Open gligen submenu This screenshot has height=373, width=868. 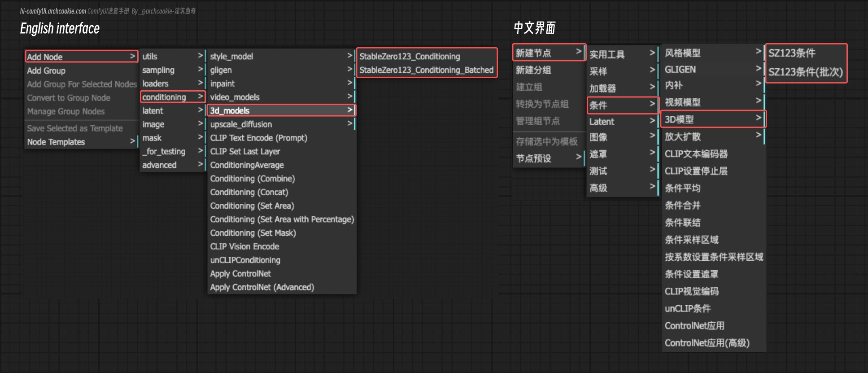pyautogui.click(x=282, y=70)
